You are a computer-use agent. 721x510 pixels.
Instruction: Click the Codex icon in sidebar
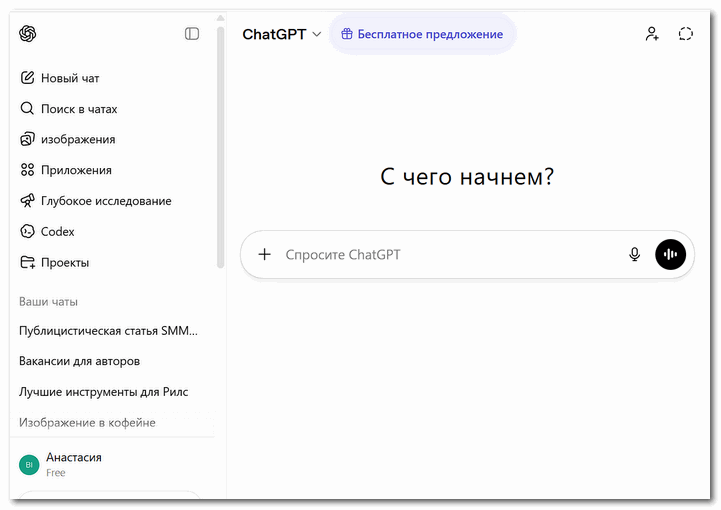(28, 232)
